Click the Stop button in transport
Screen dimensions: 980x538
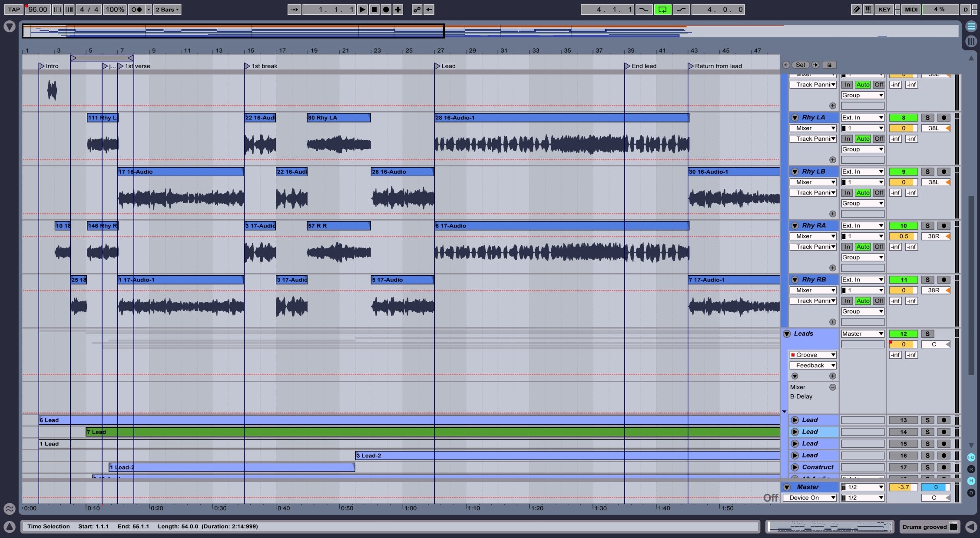pyautogui.click(x=374, y=10)
